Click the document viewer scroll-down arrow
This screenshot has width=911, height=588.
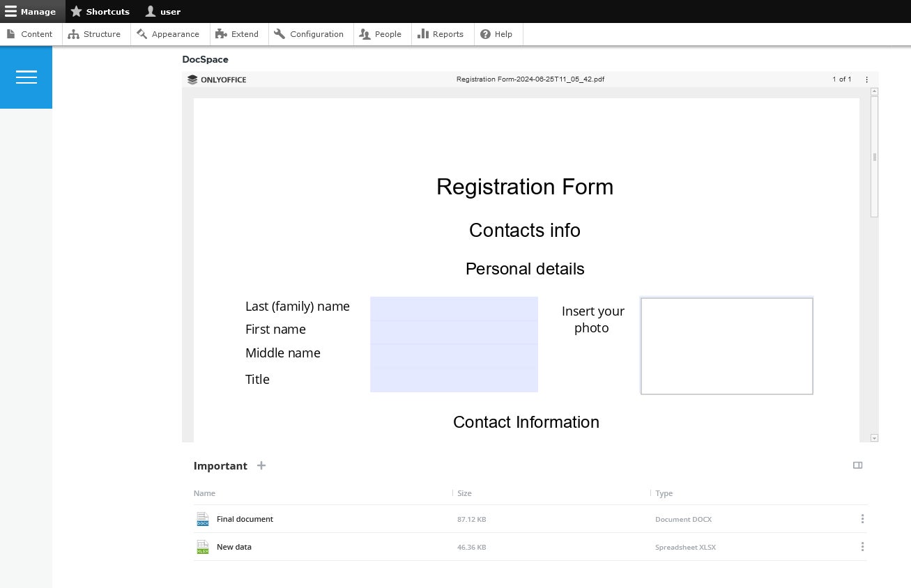click(x=874, y=438)
